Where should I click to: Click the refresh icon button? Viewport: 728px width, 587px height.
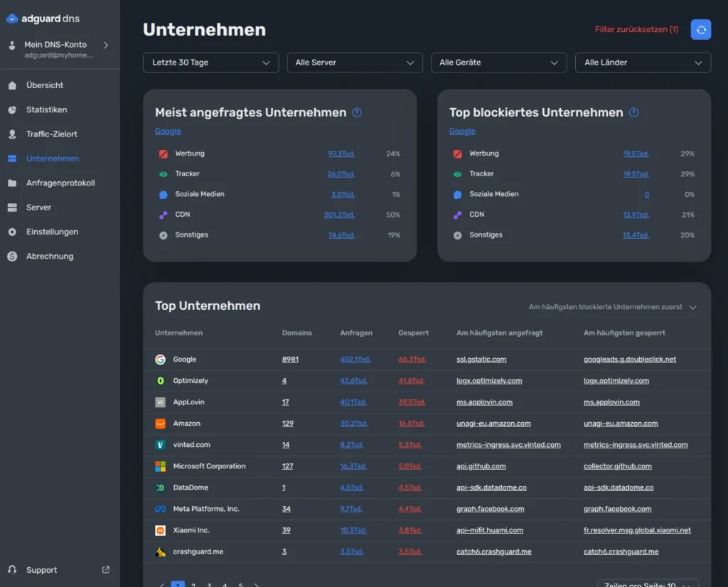tap(700, 30)
